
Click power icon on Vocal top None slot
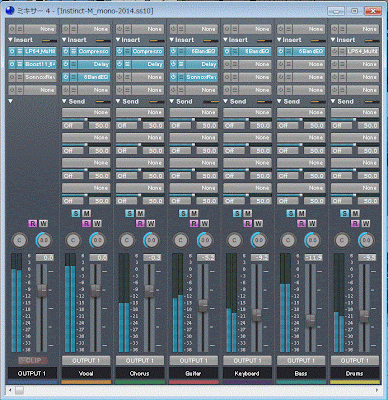[x=66, y=29]
